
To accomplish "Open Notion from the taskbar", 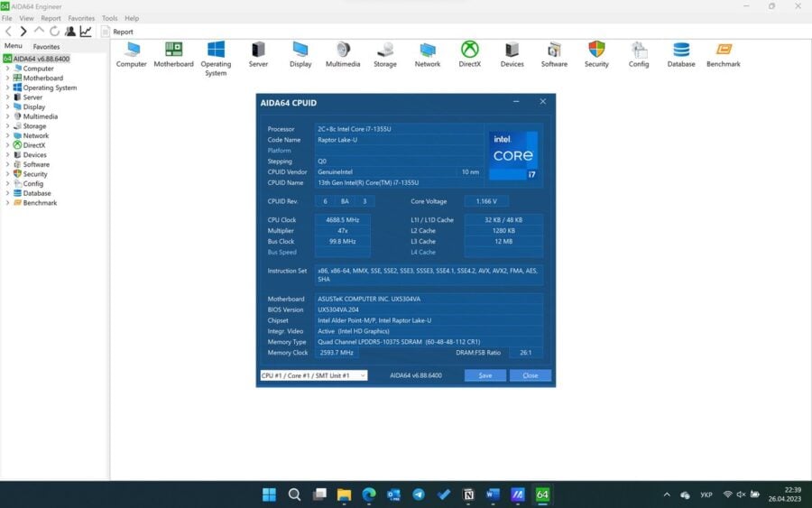I will 468,494.
